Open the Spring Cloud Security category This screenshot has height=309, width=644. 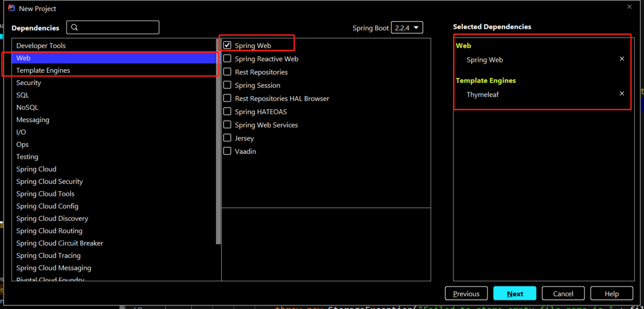[114, 181]
